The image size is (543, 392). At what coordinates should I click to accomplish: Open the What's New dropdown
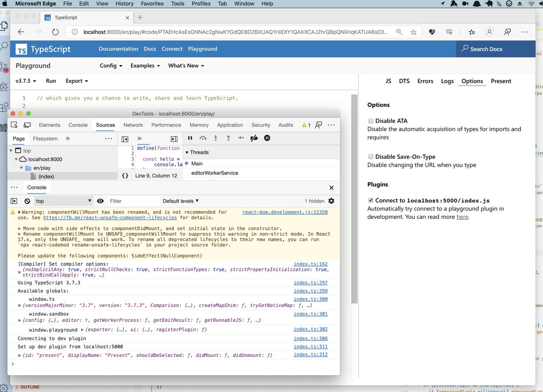tap(186, 66)
